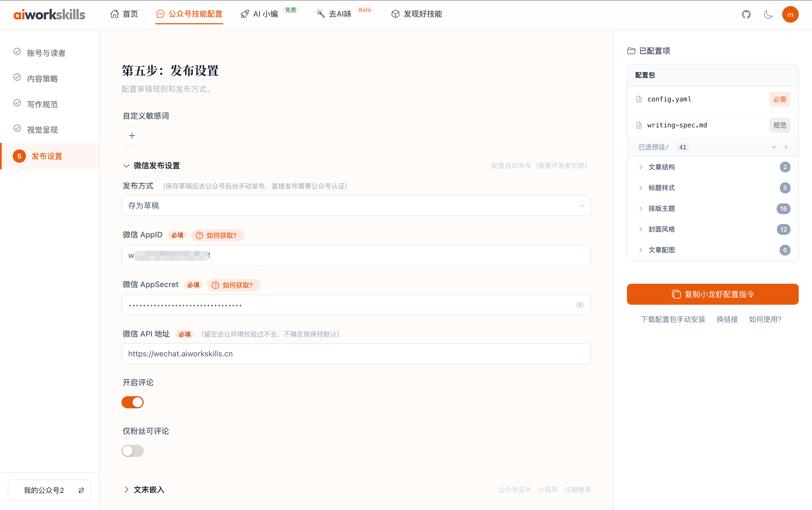Focus the 微信 AppID input field

[356, 255]
